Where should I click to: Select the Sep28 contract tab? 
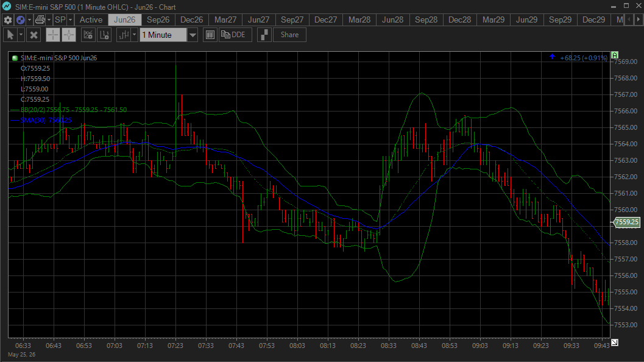(426, 20)
